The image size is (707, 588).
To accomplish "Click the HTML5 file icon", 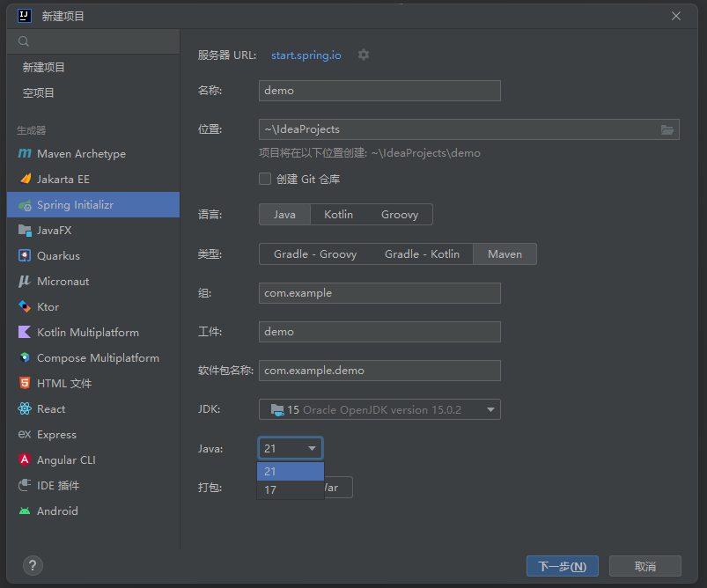I will (25, 383).
